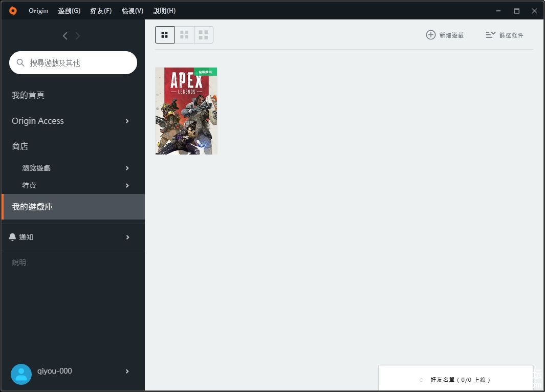Open the 說明(H) menu
This screenshot has height=392, width=545.
tap(164, 11)
